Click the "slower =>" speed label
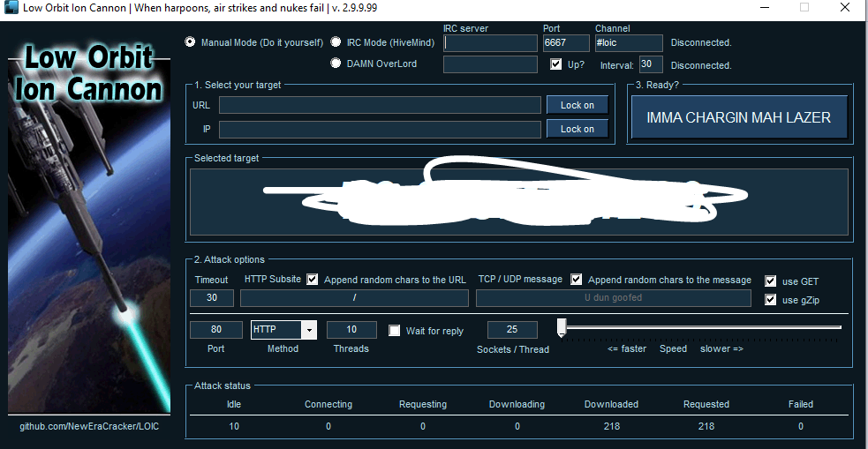 point(721,349)
